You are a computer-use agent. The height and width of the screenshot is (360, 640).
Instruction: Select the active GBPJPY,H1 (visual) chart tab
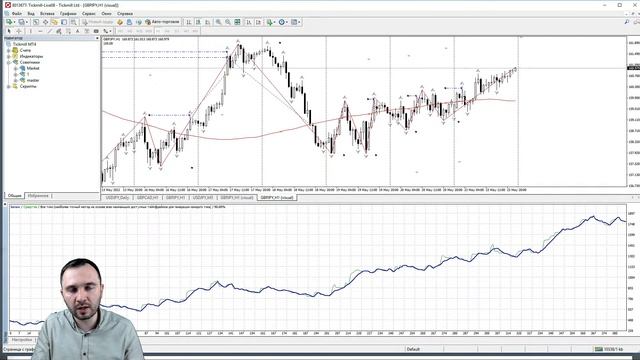277,198
